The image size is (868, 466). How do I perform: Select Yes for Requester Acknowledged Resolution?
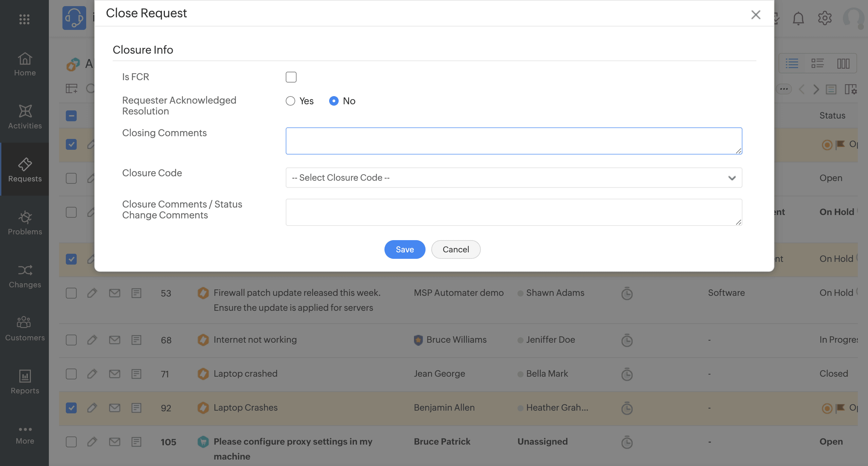tap(290, 101)
